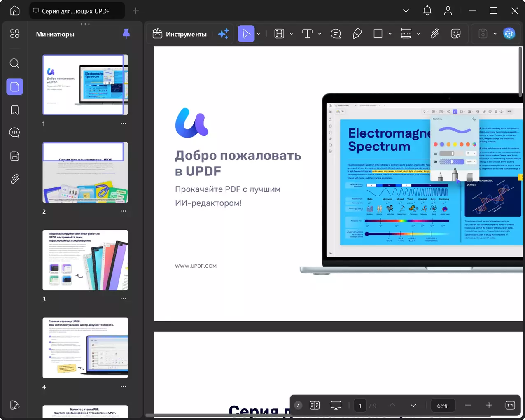Open notifications bell icon

[x=427, y=11]
